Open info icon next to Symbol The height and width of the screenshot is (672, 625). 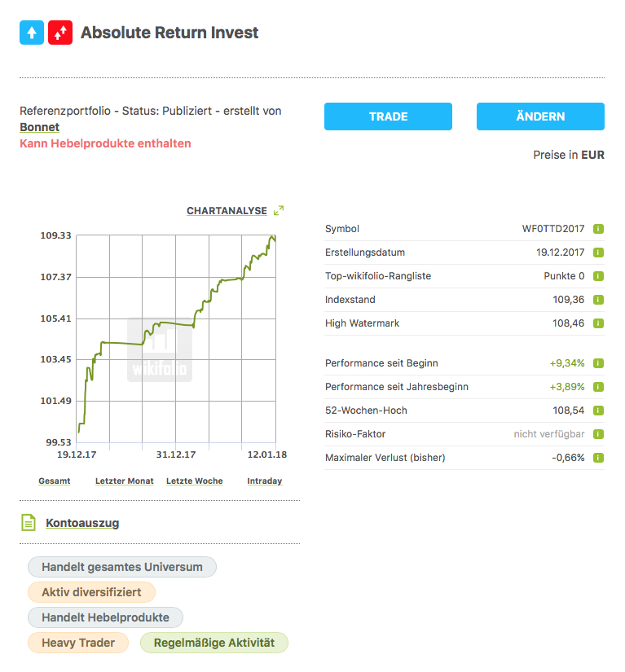[x=598, y=229]
